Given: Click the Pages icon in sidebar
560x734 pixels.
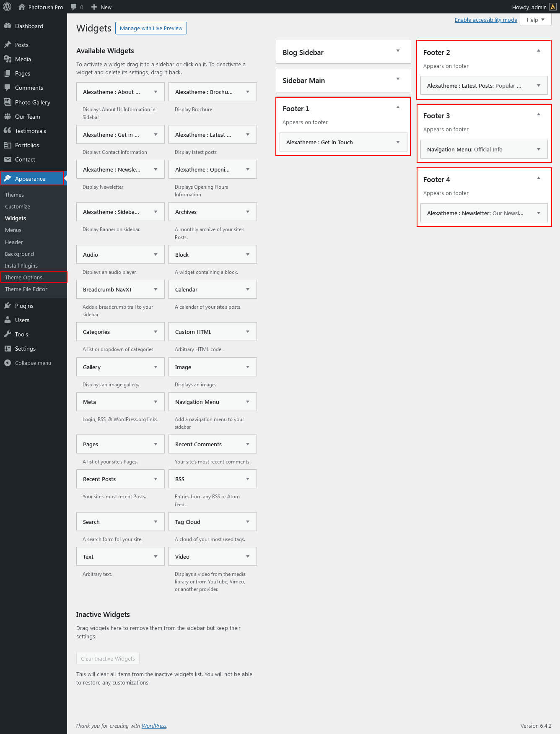Looking at the screenshot, I should coord(8,73).
